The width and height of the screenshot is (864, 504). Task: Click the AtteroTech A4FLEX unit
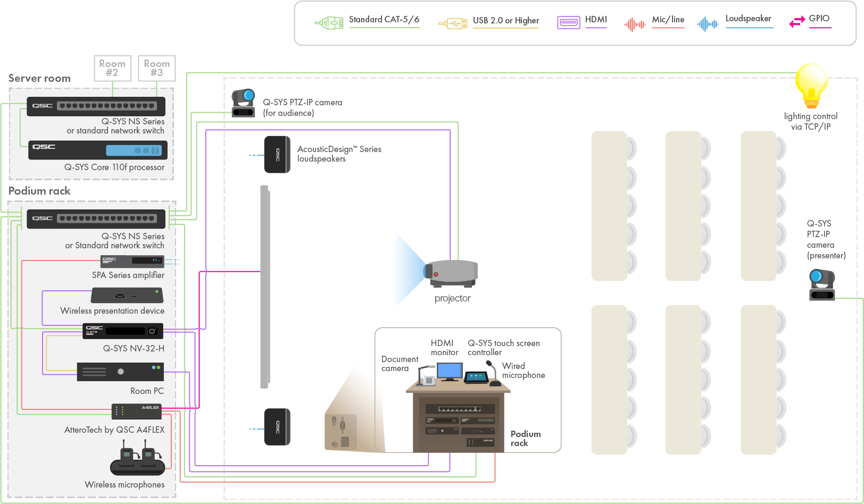(x=136, y=411)
